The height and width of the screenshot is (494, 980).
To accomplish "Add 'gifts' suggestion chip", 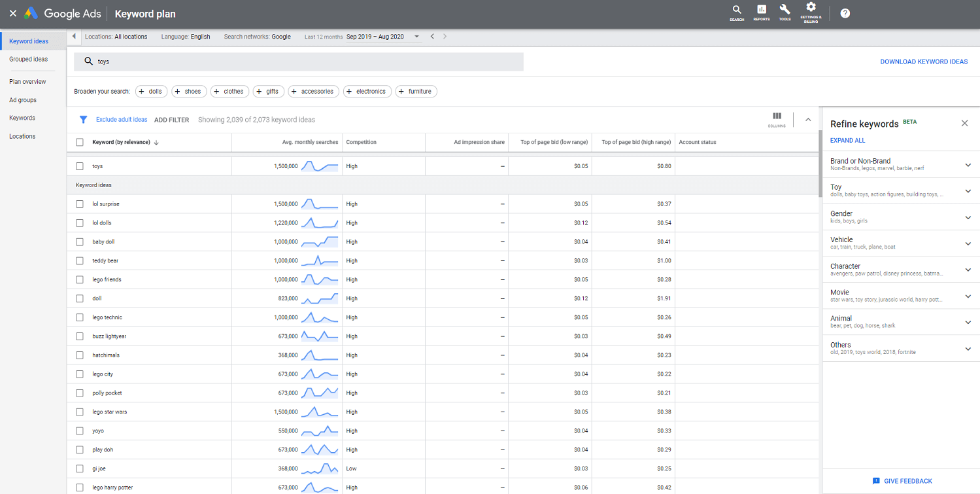I will click(x=268, y=92).
